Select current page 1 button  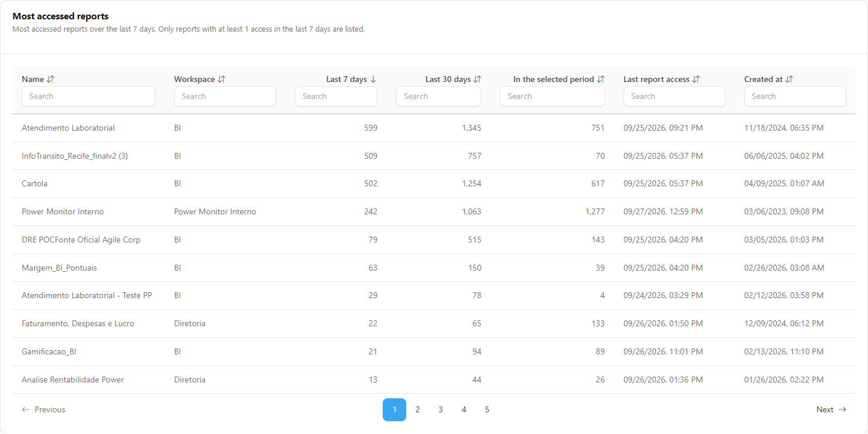(x=394, y=410)
